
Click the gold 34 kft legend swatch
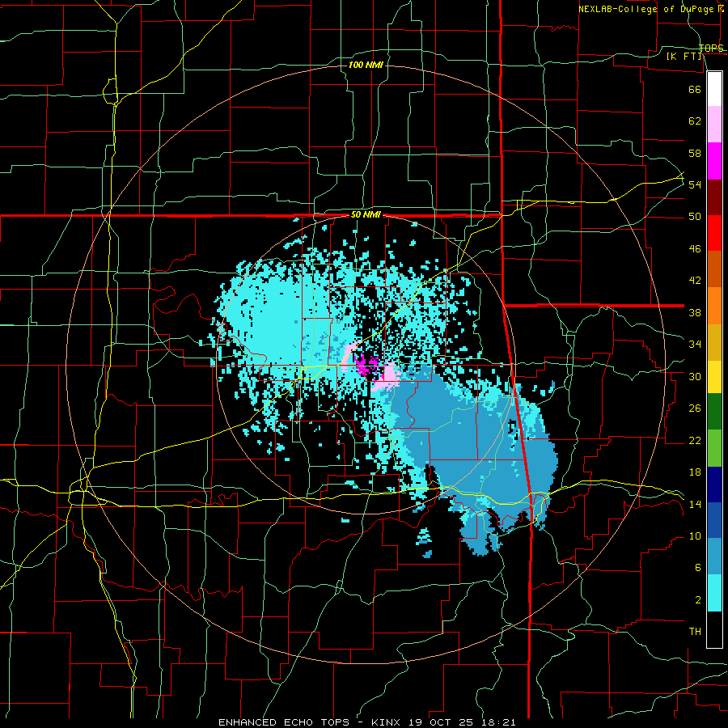[714, 343]
